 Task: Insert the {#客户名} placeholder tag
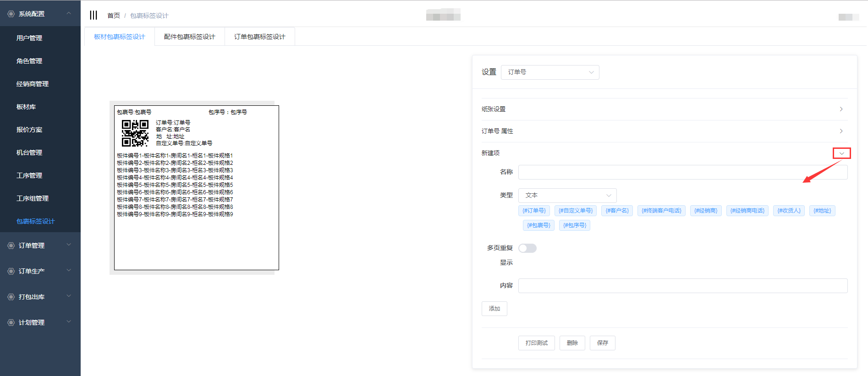point(617,211)
